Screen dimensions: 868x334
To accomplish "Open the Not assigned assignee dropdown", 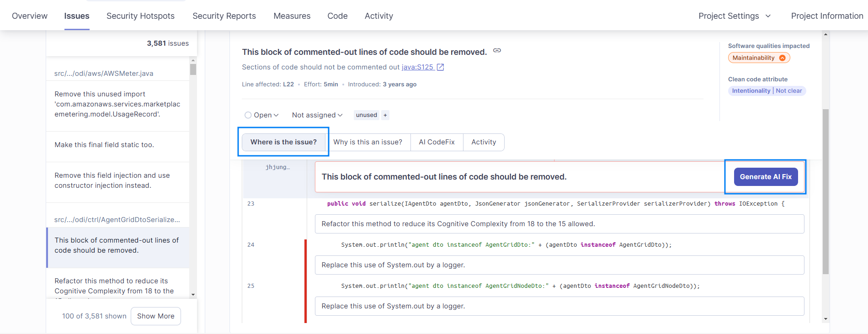I will (317, 115).
